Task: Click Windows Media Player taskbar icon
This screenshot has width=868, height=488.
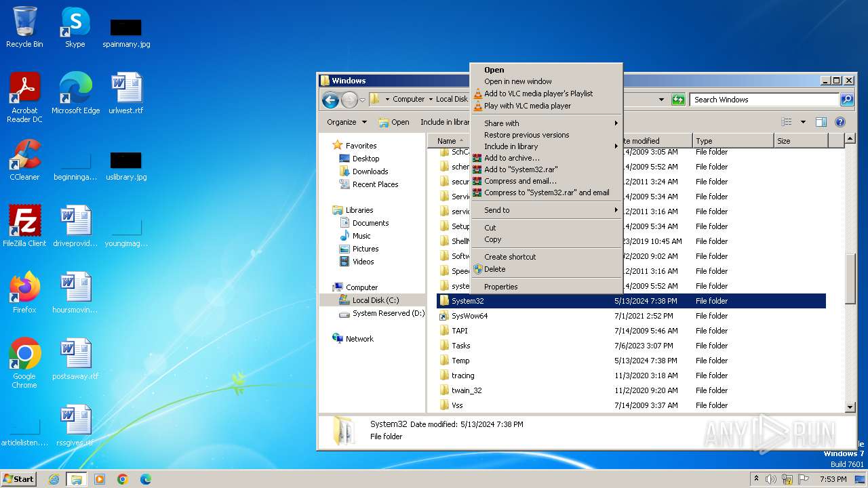Action: pyautogui.click(x=100, y=479)
